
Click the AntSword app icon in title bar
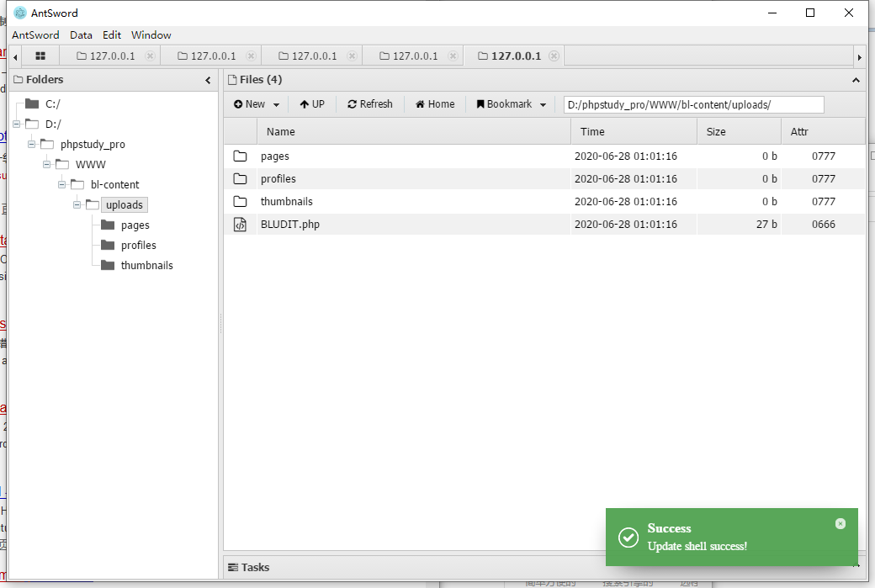tap(20, 13)
